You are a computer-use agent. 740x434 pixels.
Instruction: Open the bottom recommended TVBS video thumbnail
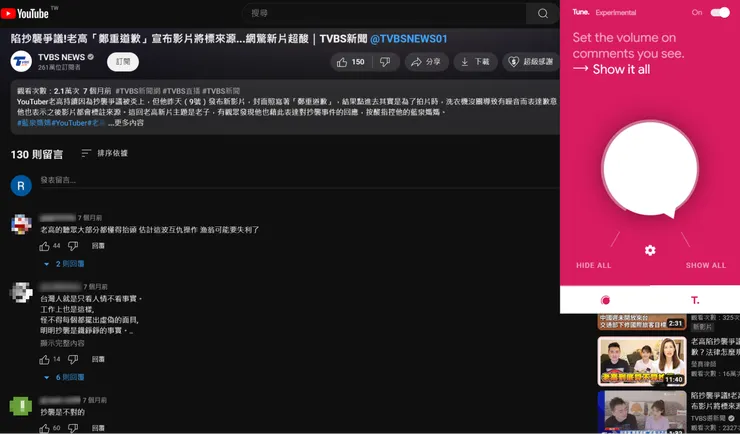point(642,412)
